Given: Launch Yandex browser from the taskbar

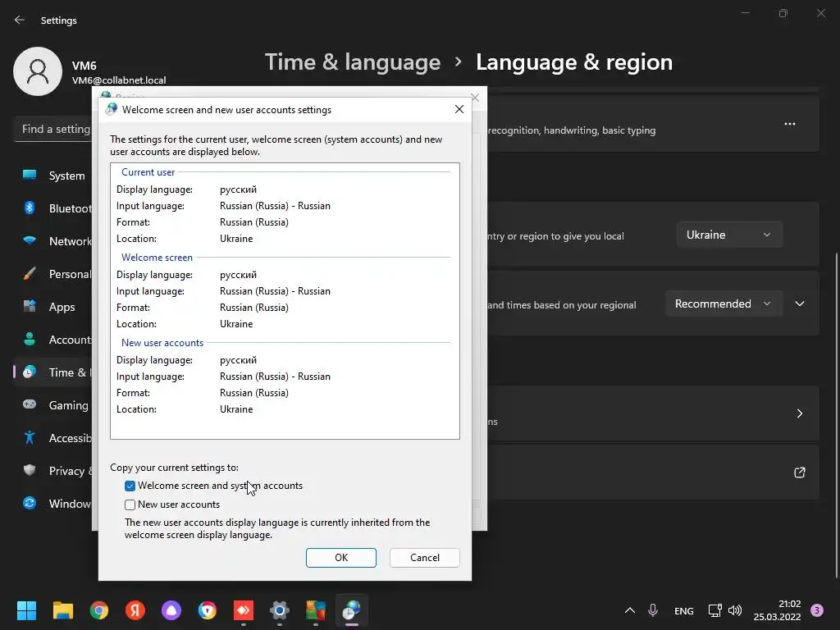Looking at the screenshot, I should (135, 610).
